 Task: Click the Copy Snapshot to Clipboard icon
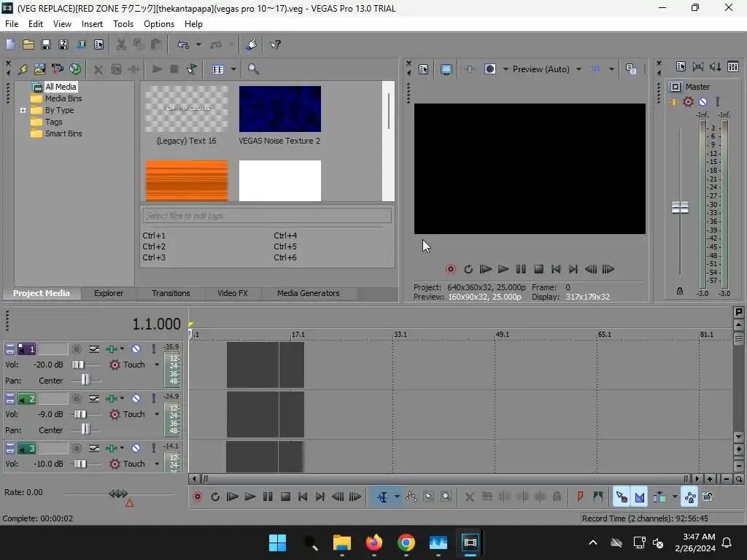tap(631, 69)
